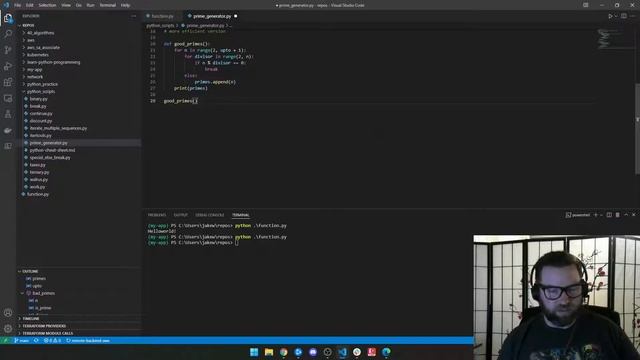The height and width of the screenshot is (360, 640).
Task: Open the Search view icon
Action: pyautogui.click(x=8, y=34)
